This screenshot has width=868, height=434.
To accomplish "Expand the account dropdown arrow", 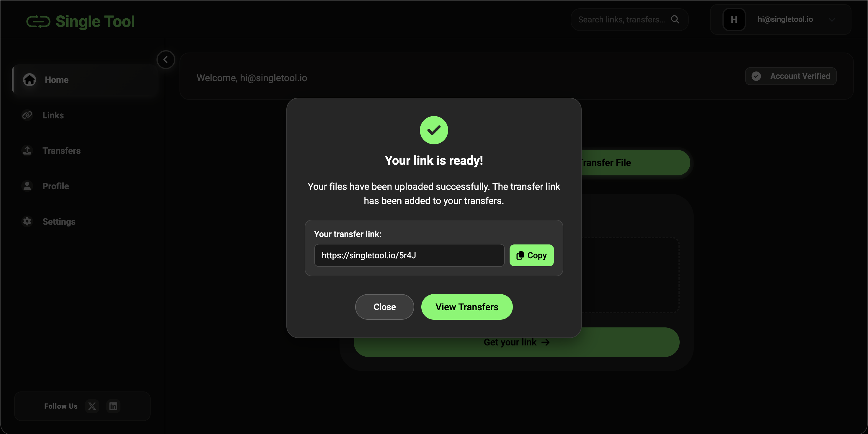I will [832, 19].
